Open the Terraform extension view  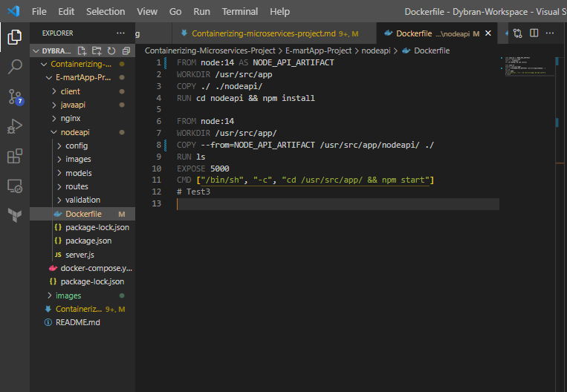point(14,216)
